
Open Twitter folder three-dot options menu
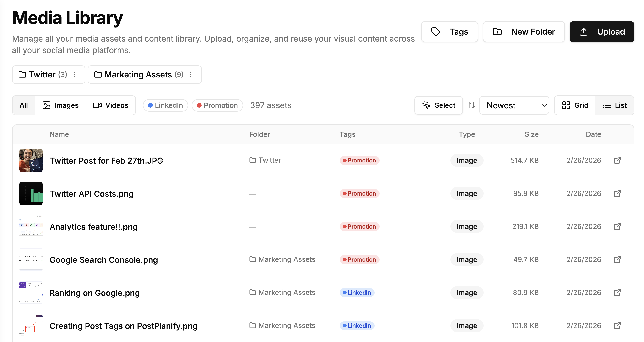[74, 75]
